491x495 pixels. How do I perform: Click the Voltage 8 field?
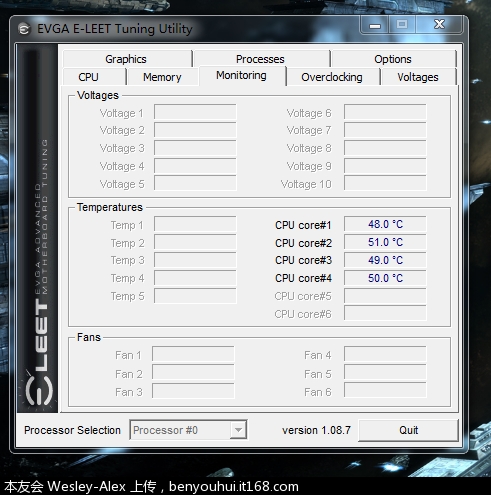[385, 148]
